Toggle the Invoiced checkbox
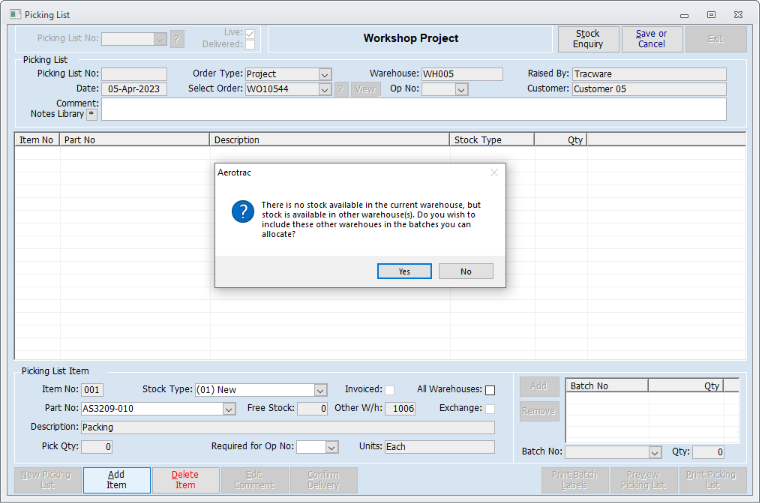This screenshot has width=760, height=503. pos(389,390)
